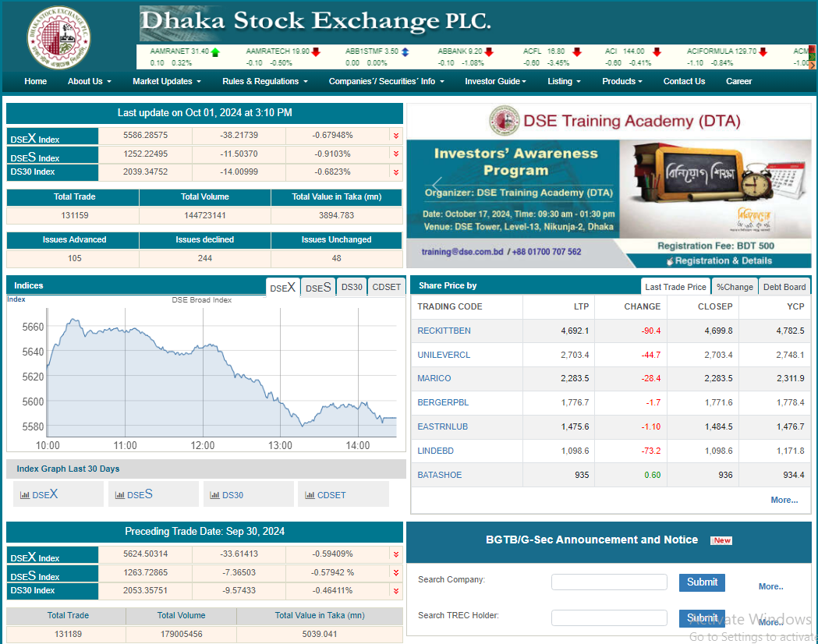Switch to the CDSET chart tab

pyautogui.click(x=386, y=287)
